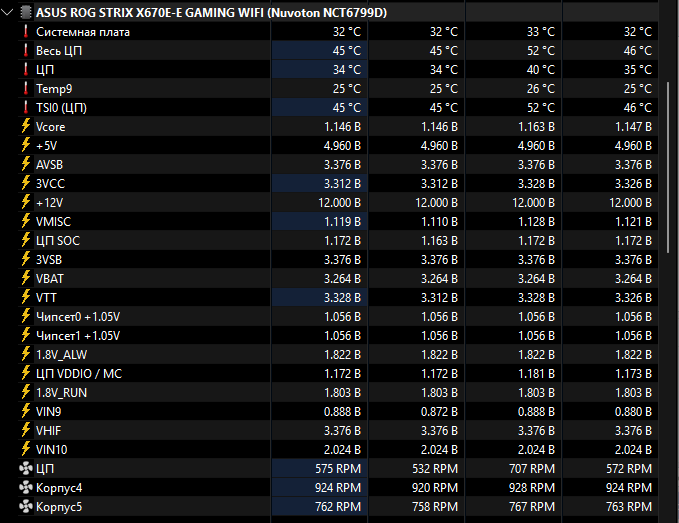Click lightning icon next to 1.8V_ALW
679x523 pixels.
(26, 355)
